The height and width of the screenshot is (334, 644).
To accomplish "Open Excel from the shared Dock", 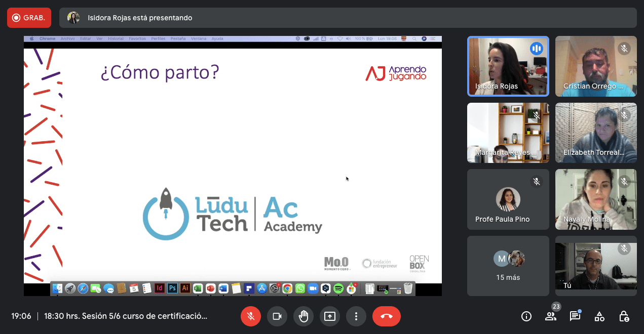I will (x=198, y=288).
